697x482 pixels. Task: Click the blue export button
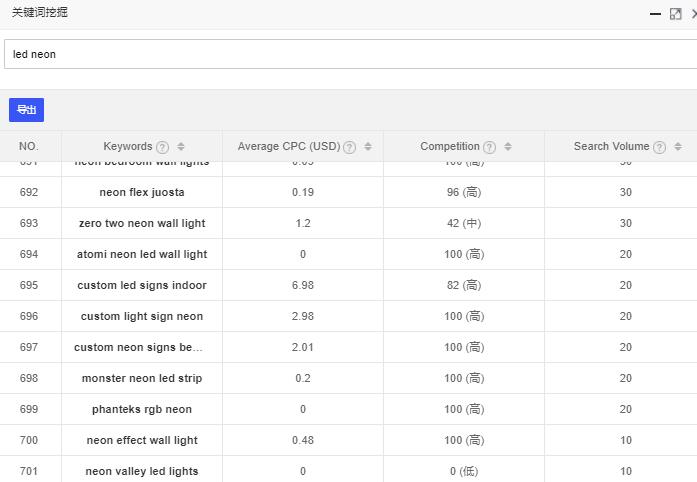(x=26, y=110)
